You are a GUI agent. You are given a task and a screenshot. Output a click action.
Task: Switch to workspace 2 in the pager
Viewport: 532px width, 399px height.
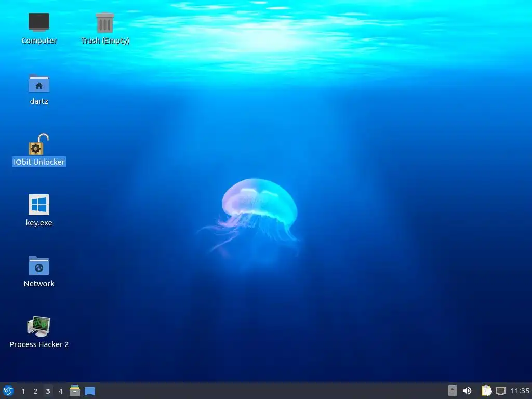35,391
